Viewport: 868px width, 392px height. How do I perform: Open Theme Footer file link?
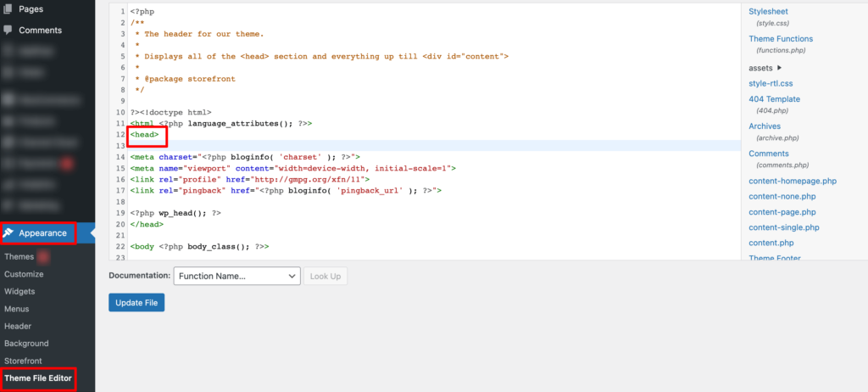tap(775, 257)
